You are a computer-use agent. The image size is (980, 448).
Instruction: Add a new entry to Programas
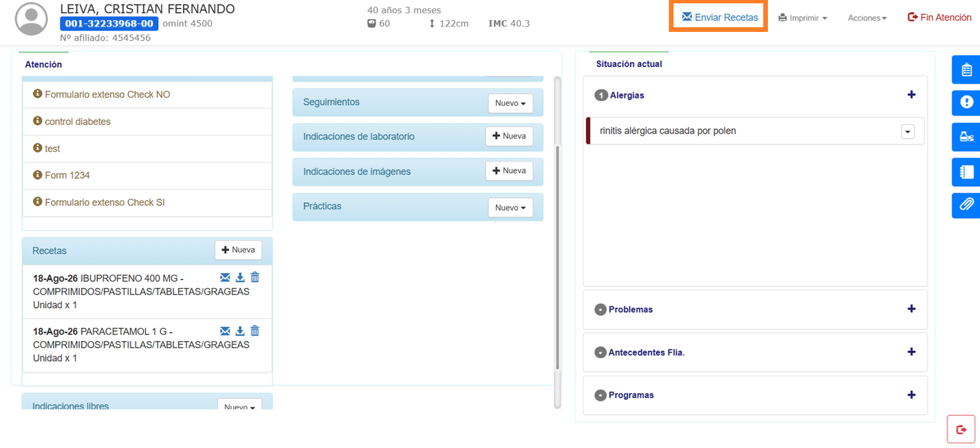(911, 395)
